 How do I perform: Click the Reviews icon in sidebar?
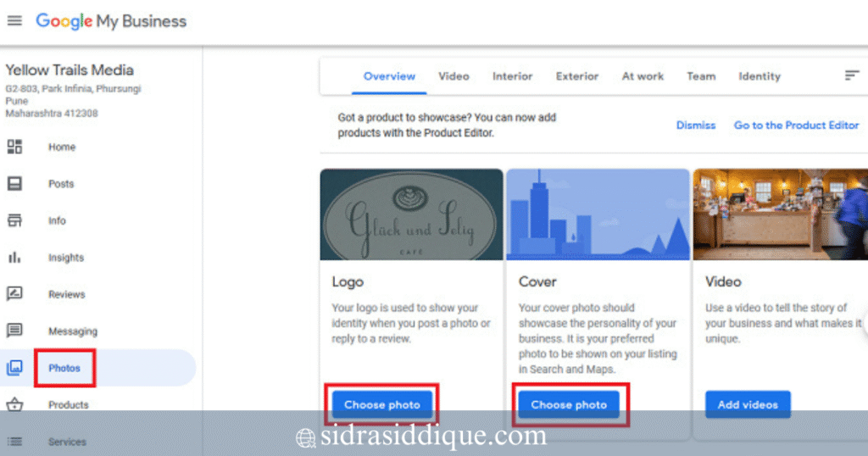click(15, 294)
